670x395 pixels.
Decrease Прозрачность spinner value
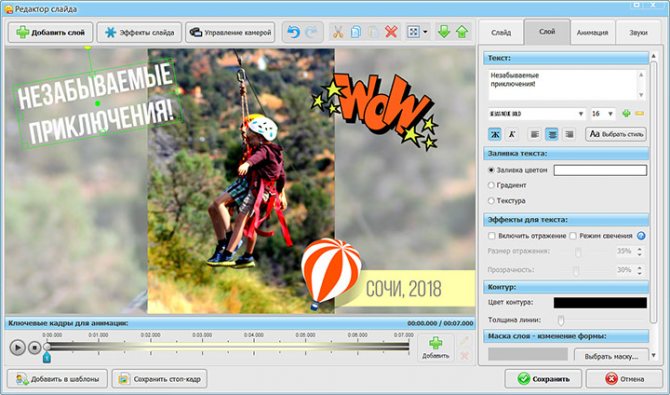640,273
